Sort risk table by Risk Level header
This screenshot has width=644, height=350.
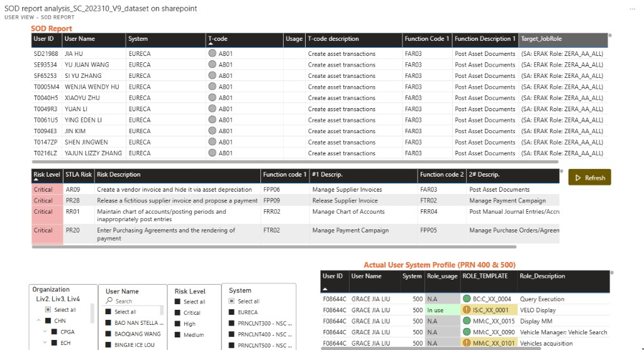point(47,175)
